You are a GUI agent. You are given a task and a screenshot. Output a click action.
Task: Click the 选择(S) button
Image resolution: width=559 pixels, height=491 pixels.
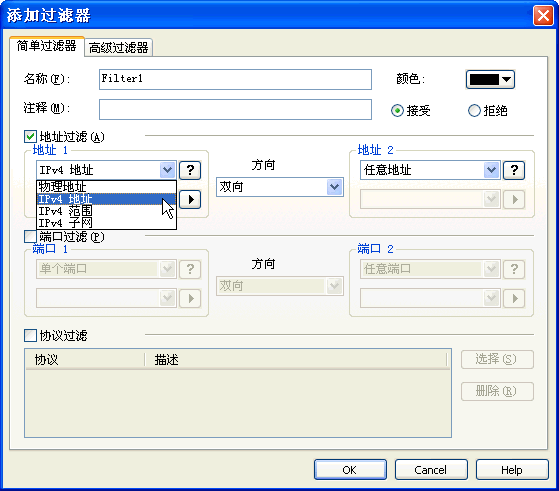click(x=497, y=359)
